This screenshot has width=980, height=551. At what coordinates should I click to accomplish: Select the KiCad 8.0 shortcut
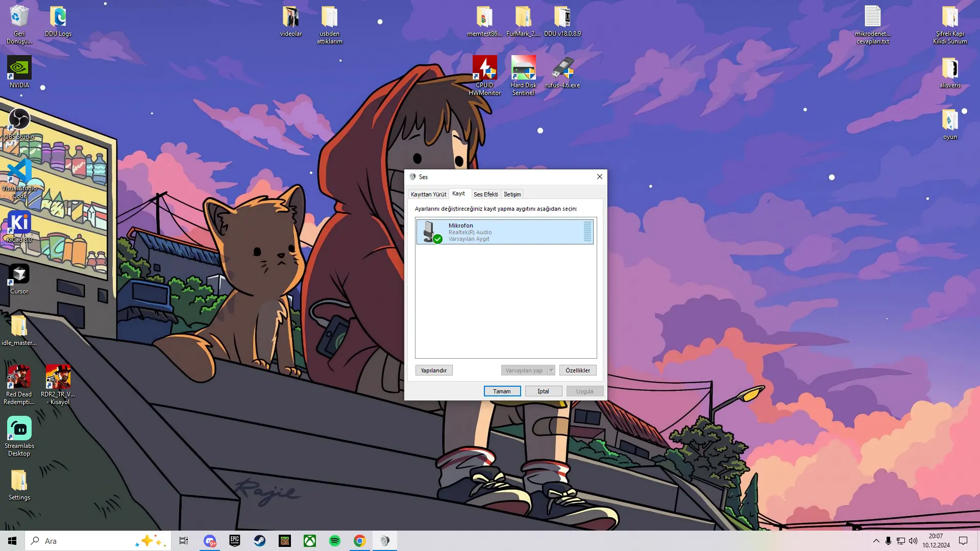click(x=19, y=227)
